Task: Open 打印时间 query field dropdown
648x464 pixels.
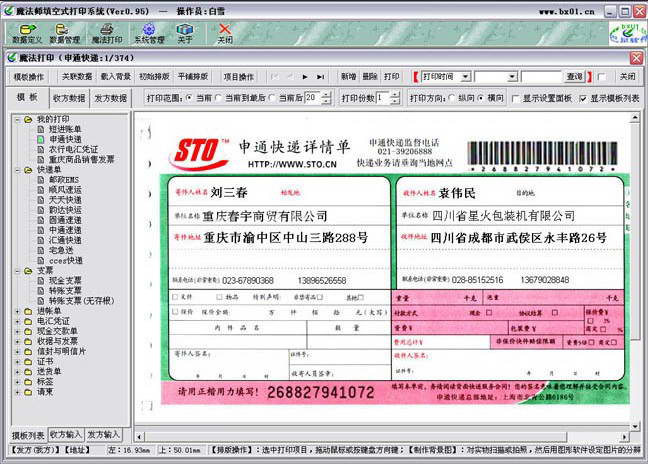Action: 465,77
